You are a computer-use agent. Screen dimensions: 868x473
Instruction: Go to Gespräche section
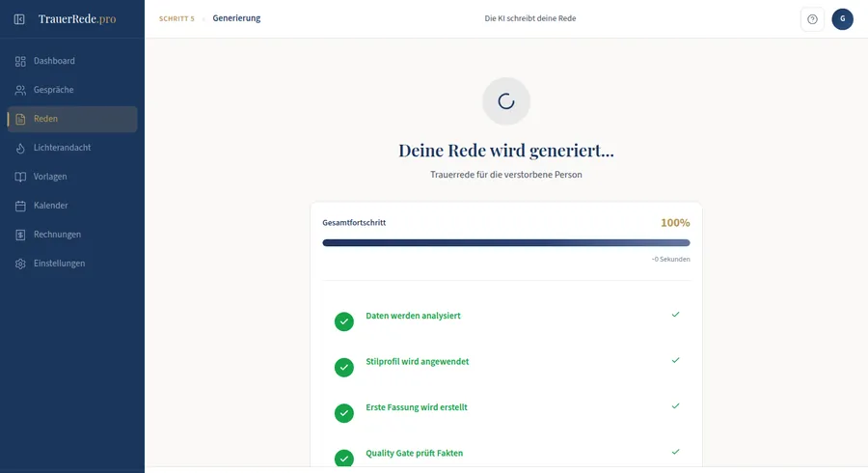pos(72,90)
